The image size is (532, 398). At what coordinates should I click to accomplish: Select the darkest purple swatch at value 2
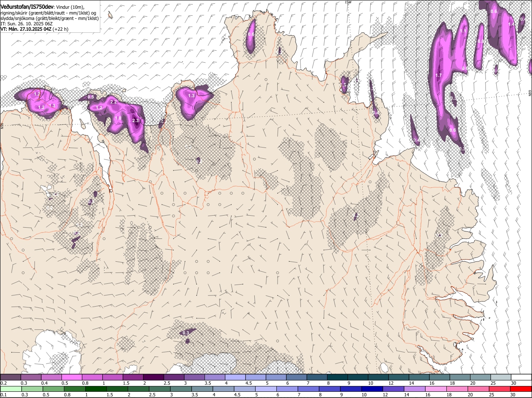[x=153, y=377]
